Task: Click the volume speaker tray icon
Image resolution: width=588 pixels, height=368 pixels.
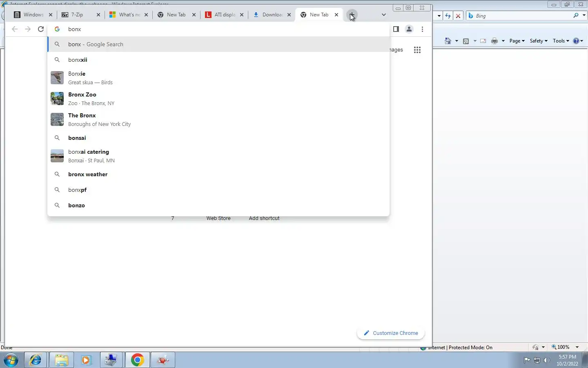Action: coord(547,360)
